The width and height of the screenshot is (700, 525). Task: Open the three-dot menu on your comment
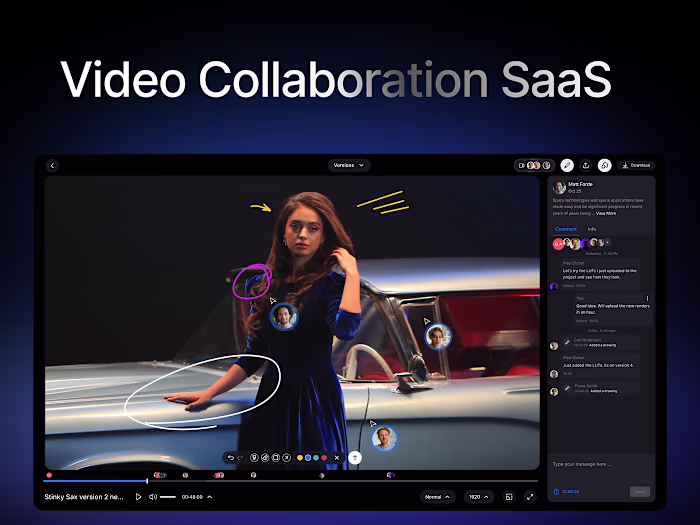click(647, 298)
